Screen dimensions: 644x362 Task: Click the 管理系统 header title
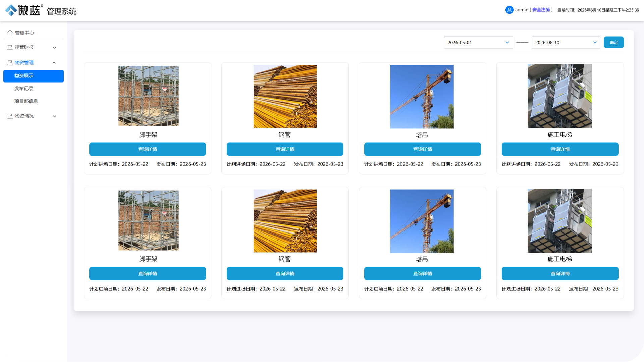click(x=62, y=11)
